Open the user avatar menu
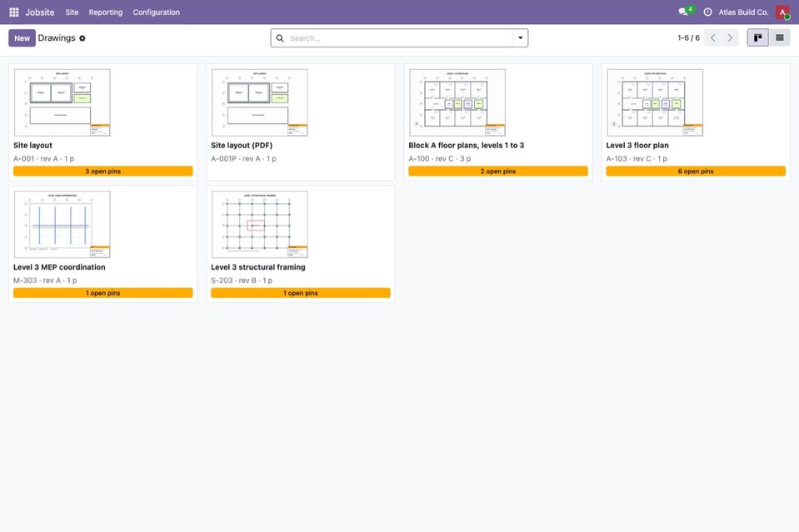The image size is (799, 532). coord(782,12)
